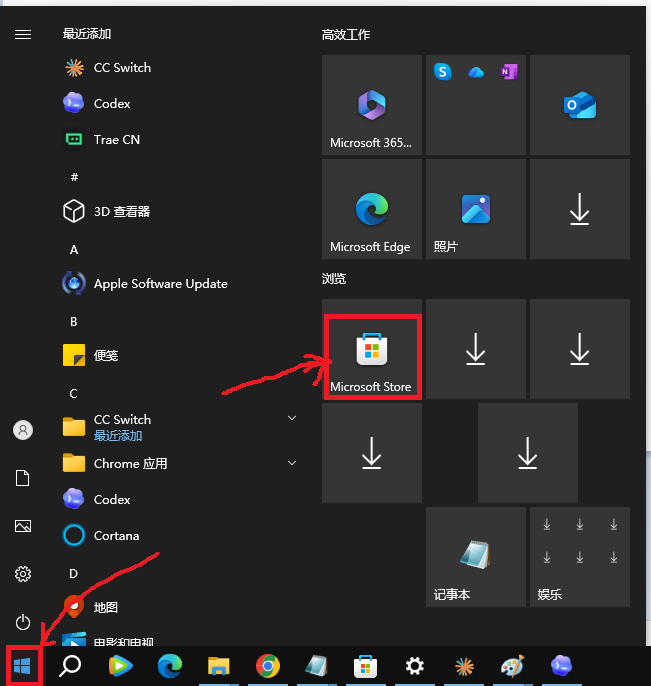This screenshot has height=686, width=651.
Task: Launch the Microsoft 365 tile
Action: (371, 105)
